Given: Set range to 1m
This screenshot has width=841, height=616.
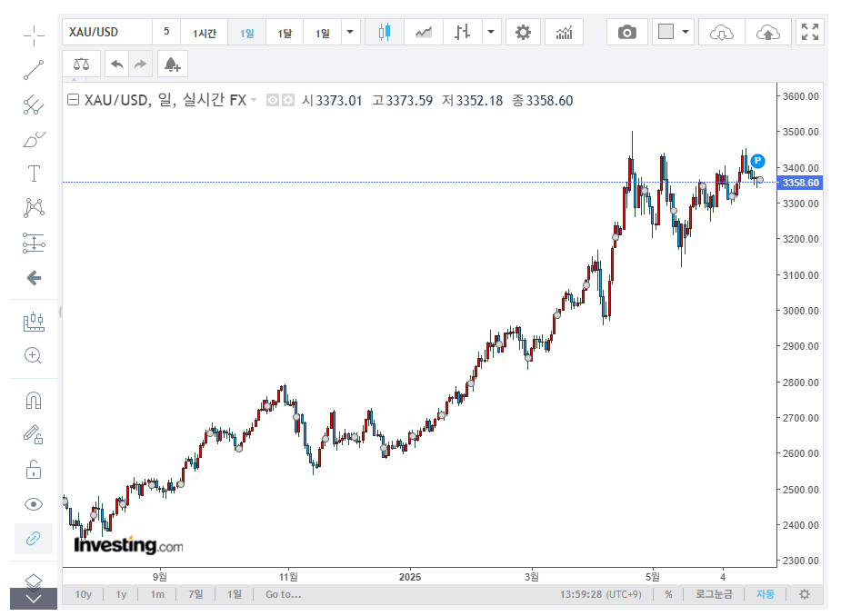Looking at the screenshot, I should coord(157,594).
